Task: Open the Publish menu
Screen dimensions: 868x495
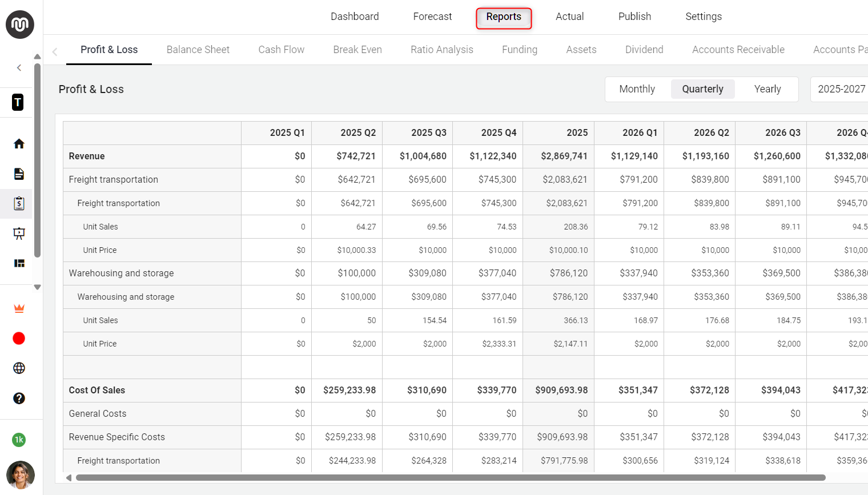Action: pyautogui.click(x=634, y=17)
